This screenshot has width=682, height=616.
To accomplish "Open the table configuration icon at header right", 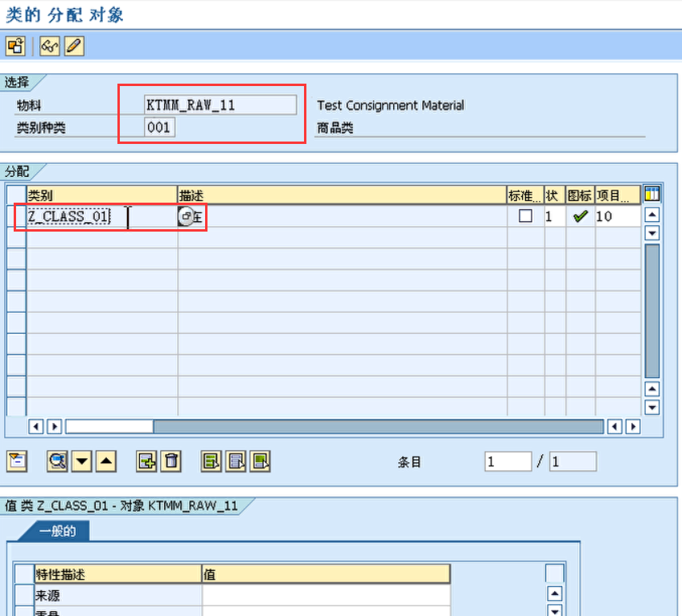I will [651, 194].
